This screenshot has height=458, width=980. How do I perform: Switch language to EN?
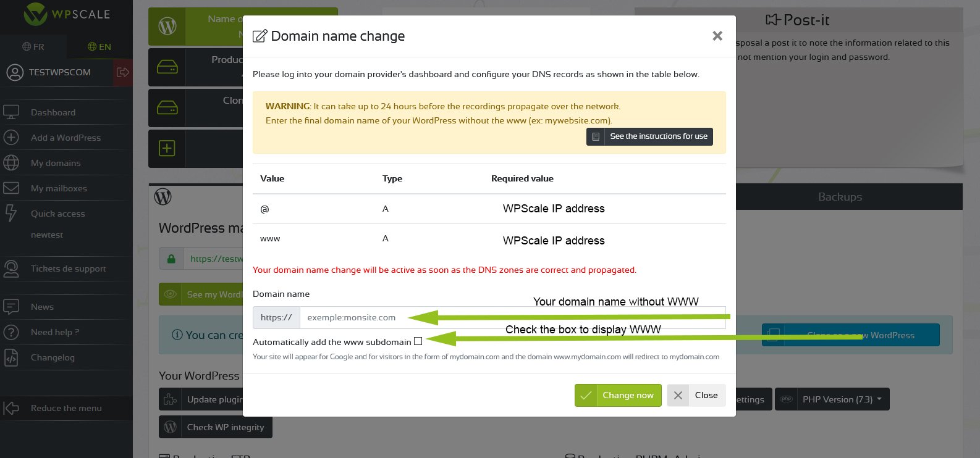99,47
